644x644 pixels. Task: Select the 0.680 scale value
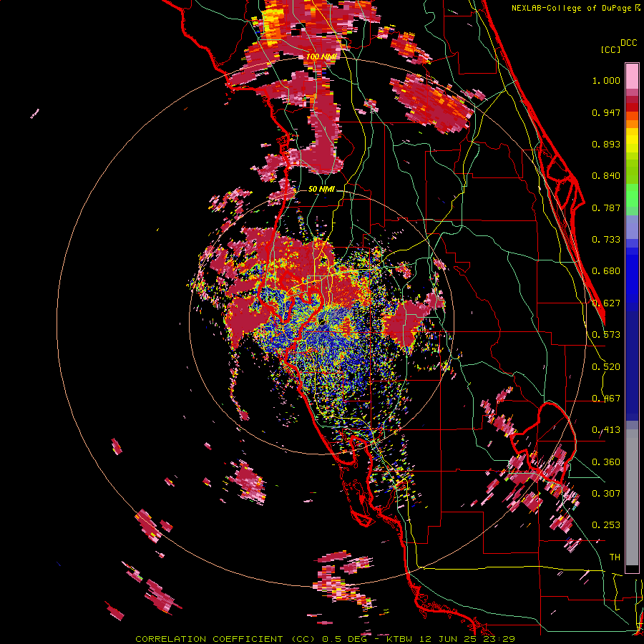coord(606,271)
